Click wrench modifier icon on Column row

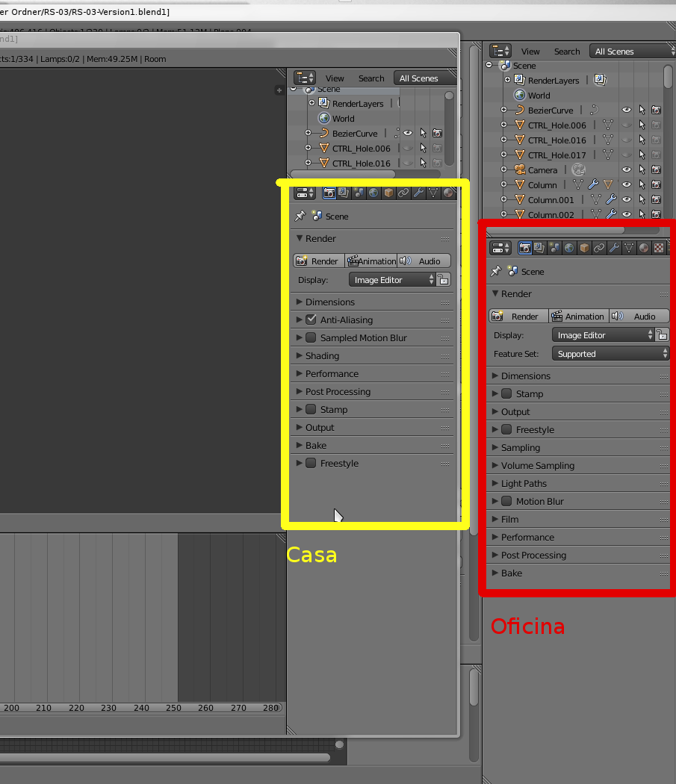click(x=593, y=184)
